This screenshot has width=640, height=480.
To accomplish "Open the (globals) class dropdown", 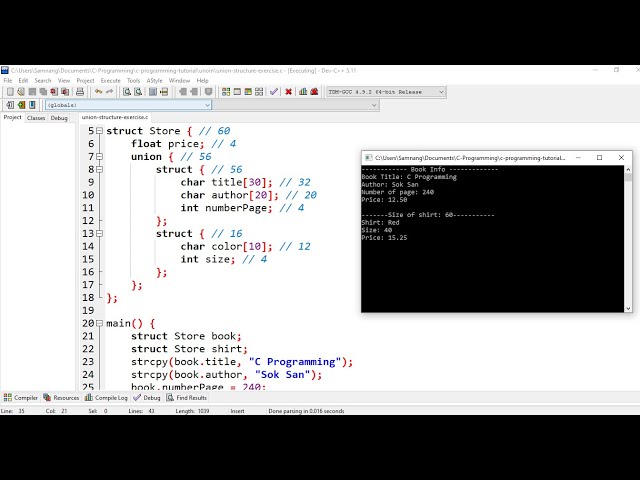I will pyautogui.click(x=128, y=105).
